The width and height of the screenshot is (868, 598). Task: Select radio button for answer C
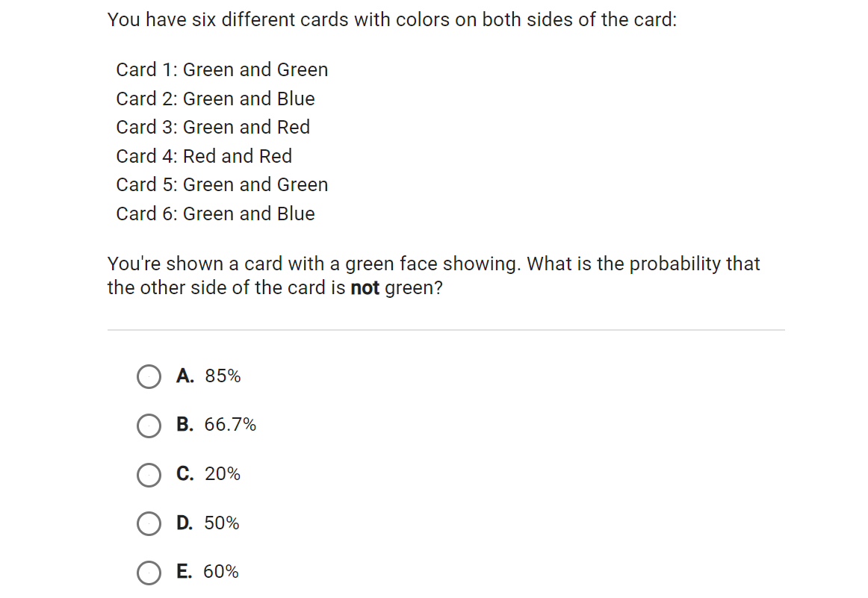tap(149, 475)
